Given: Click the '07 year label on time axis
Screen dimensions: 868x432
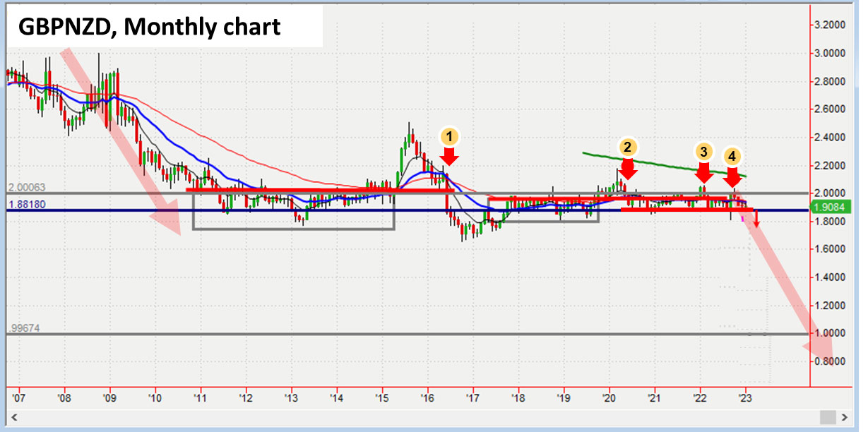Looking at the screenshot, I should coord(19,397).
